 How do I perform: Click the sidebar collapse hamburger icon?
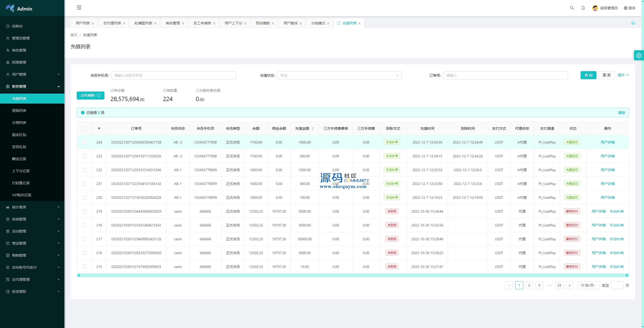79,8
